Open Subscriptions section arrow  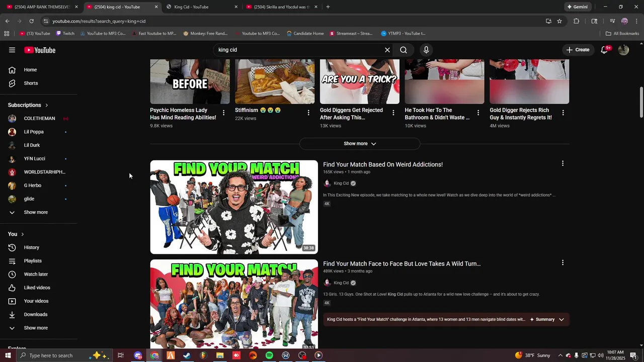pyautogui.click(x=46, y=105)
